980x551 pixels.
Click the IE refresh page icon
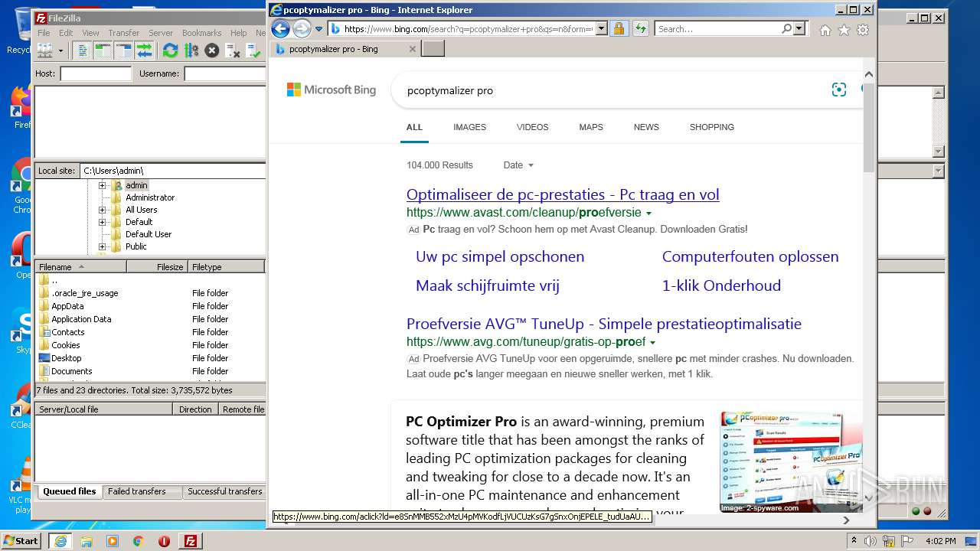click(x=641, y=29)
